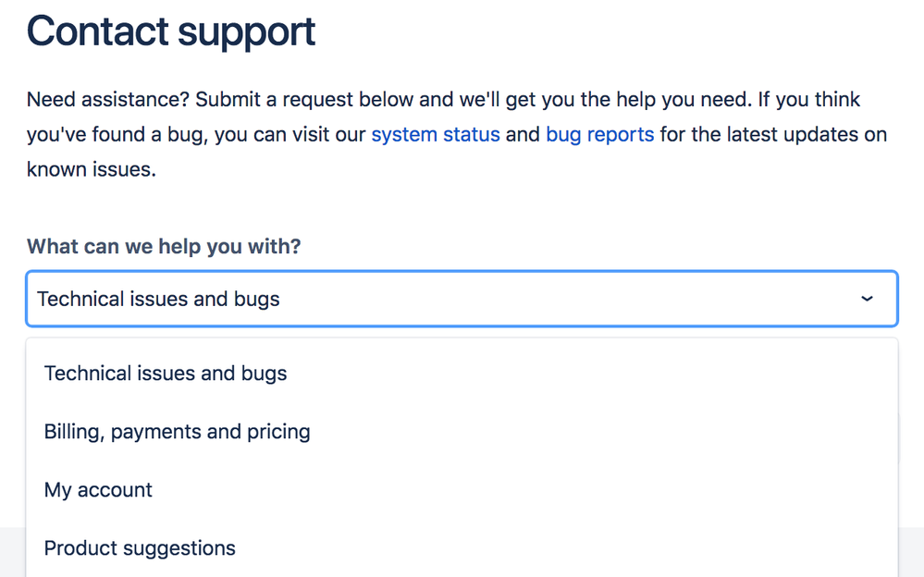Click the word "Billing" in the options list
The image size is (924, 577).
tap(72, 432)
